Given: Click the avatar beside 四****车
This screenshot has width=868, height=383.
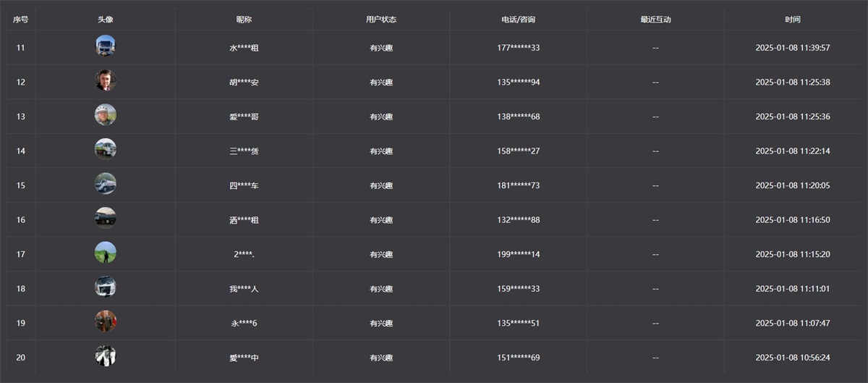Looking at the screenshot, I should pos(106,184).
